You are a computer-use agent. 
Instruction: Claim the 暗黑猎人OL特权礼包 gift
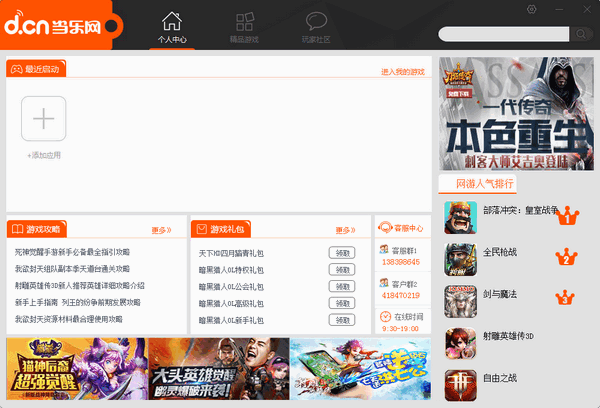coord(342,270)
